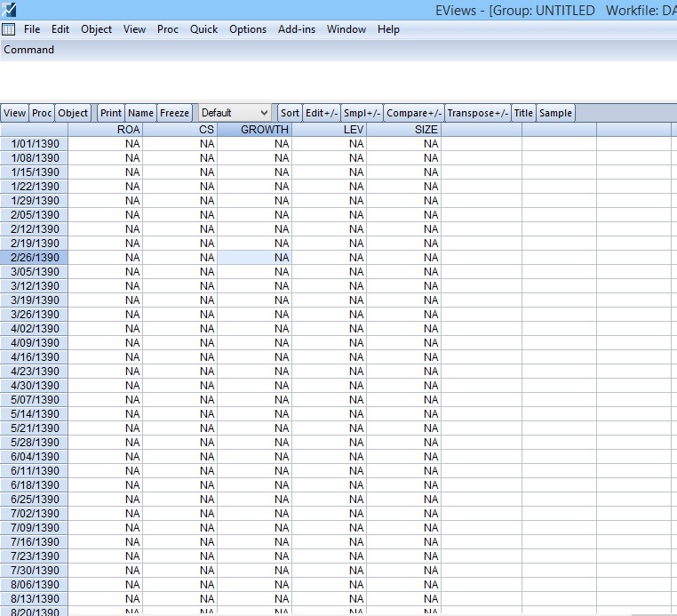Select the row labeled 5/07/1390
The image size is (677, 616).
[x=34, y=400]
